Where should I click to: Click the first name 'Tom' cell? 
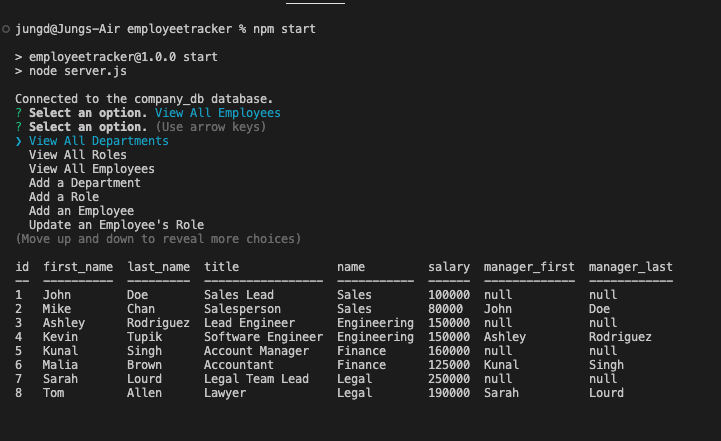point(53,393)
